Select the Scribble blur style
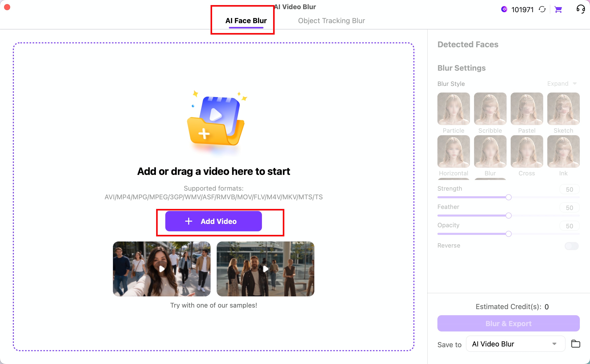590x364 pixels. point(490,109)
